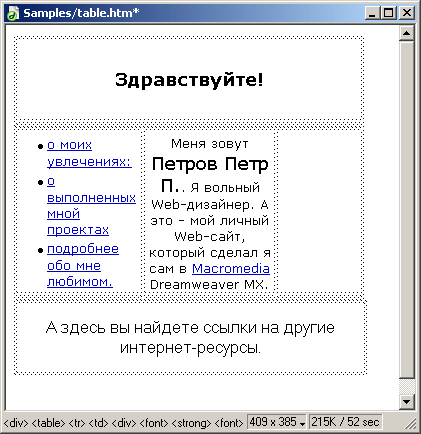Click the empty right table cell

pyautogui.click(x=319, y=211)
